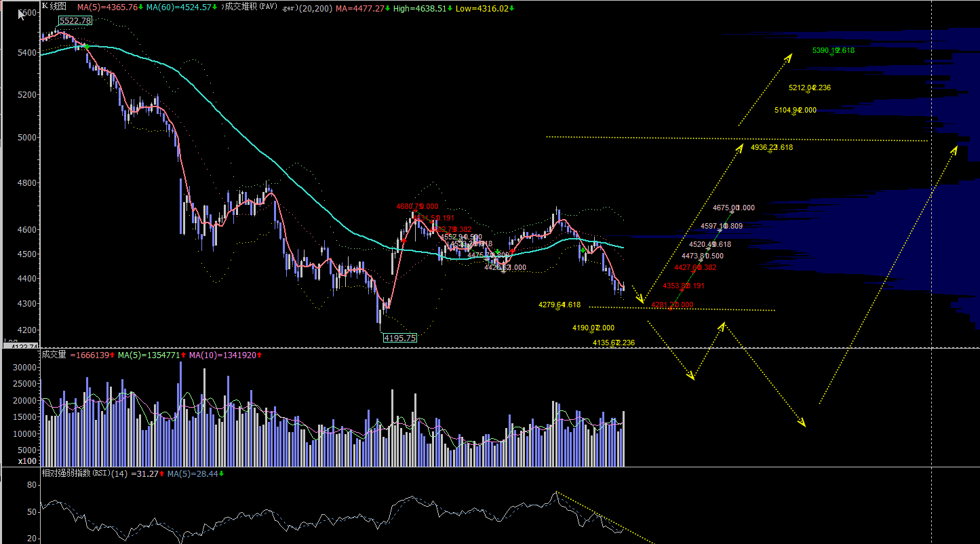This screenshot has height=544, width=980.
Task: Click the 4428.63 retracement 1.000 label
Action: [505, 268]
